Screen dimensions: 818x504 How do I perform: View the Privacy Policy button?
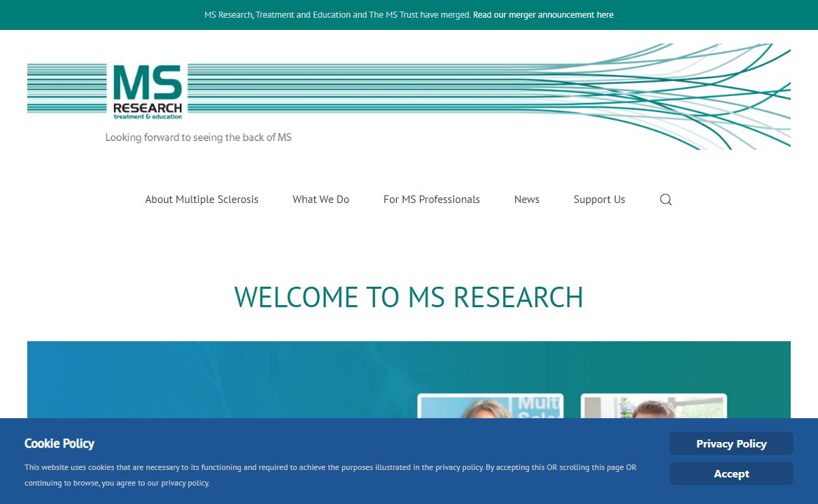(x=731, y=443)
